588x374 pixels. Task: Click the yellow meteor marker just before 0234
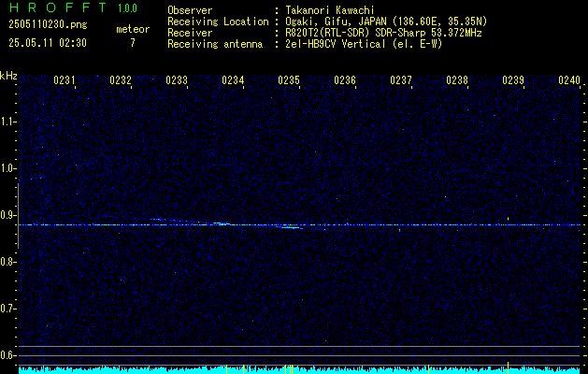pyautogui.click(x=226, y=369)
